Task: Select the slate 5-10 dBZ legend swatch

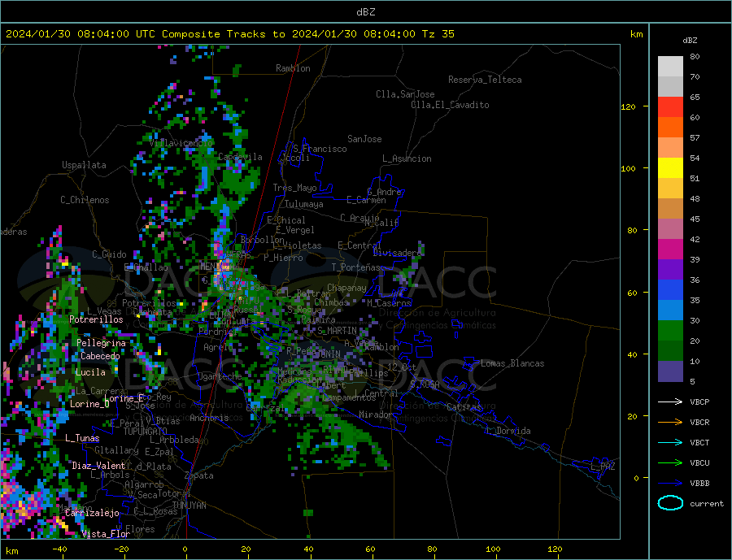Action: [x=670, y=371]
